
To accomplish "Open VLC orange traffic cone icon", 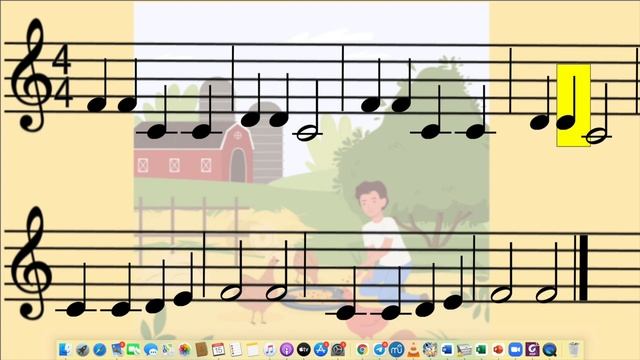I will (x=413, y=350).
